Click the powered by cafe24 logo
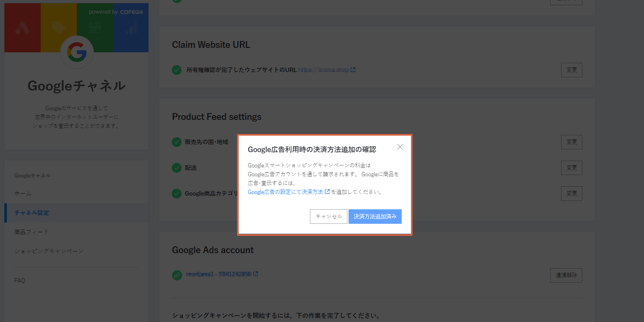Viewport: 644px width, 322px height. [116, 12]
